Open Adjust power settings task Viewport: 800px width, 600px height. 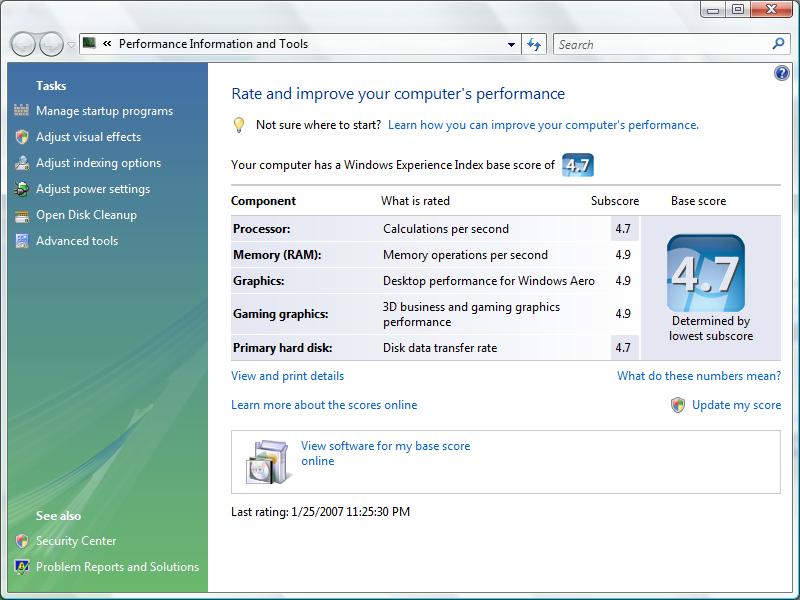[x=93, y=189]
